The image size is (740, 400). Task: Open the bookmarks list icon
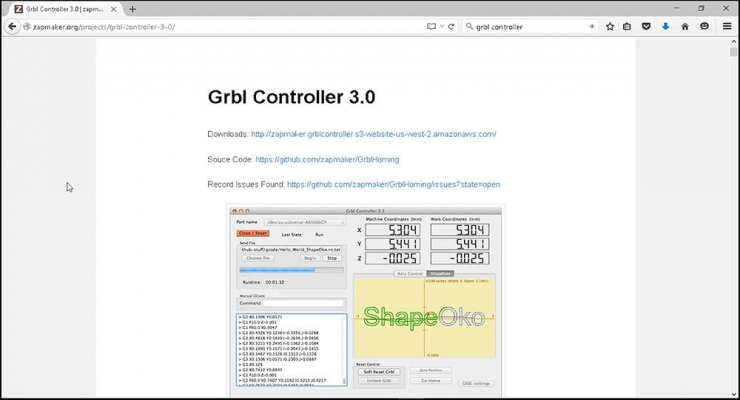627,27
